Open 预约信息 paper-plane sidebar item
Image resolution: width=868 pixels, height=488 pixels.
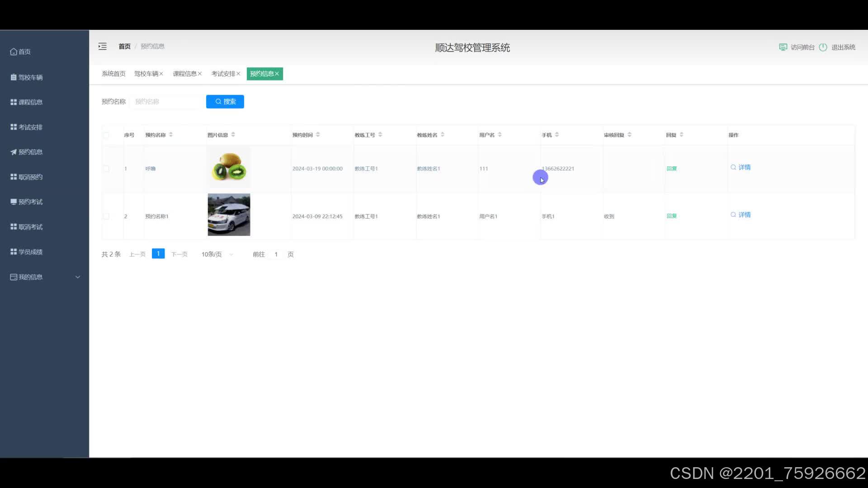[x=30, y=152]
